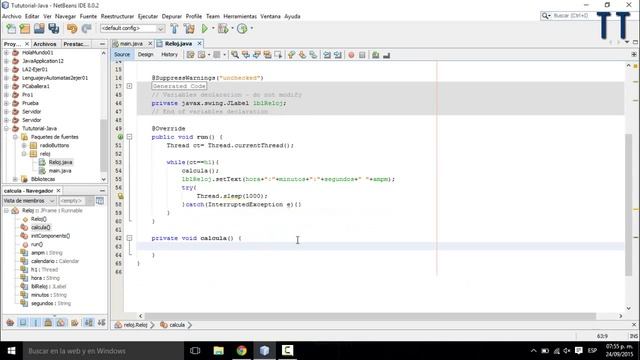This screenshot has height=360, width=640.
Task: Click the Debug Project icon
Action: point(223,29)
